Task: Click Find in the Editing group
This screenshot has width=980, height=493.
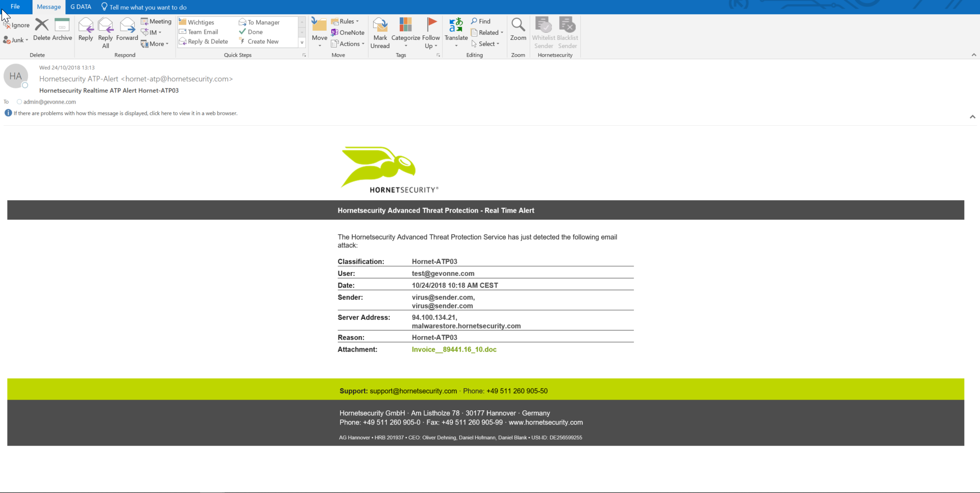Action: [481, 21]
